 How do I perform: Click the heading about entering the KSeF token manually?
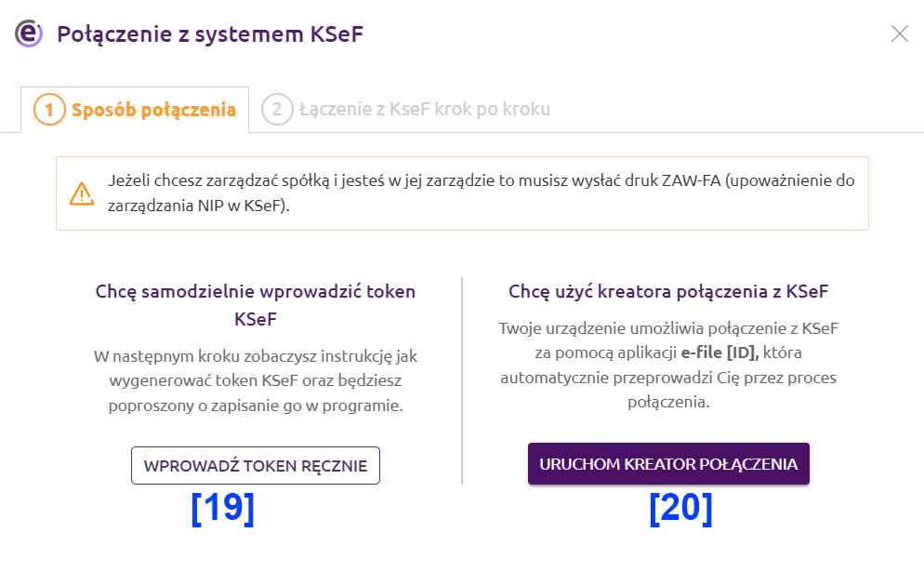click(255, 305)
